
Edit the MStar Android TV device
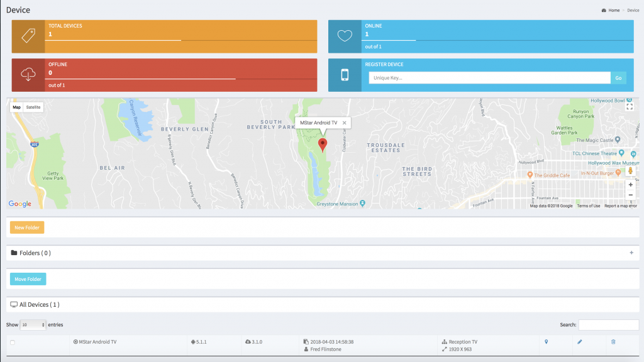pos(579,342)
